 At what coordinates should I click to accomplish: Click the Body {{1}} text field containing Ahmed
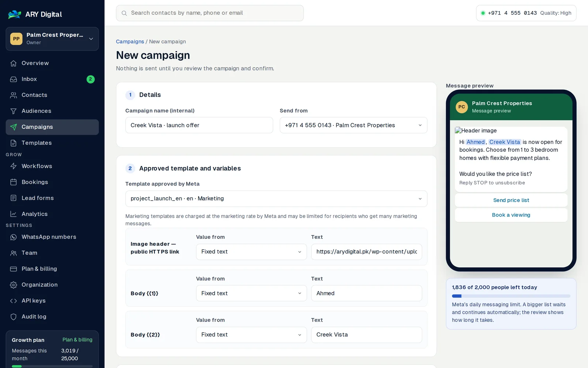pos(367,293)
